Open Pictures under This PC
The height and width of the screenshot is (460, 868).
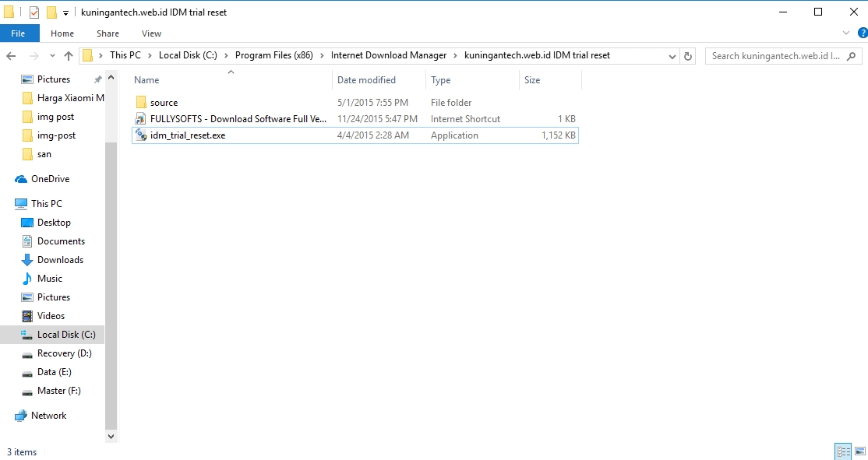point(45,297)
